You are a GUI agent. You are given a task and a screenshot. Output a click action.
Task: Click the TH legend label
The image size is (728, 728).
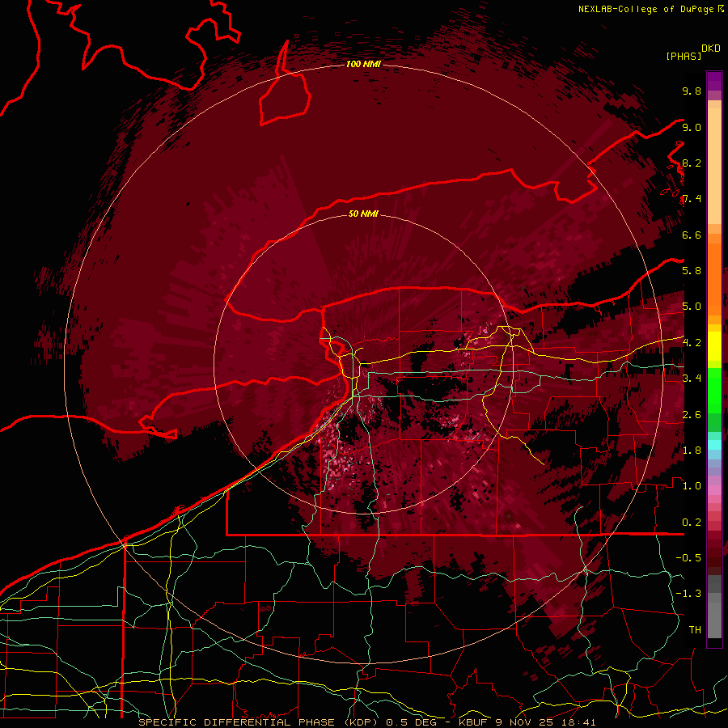click(x=695, y=630)
